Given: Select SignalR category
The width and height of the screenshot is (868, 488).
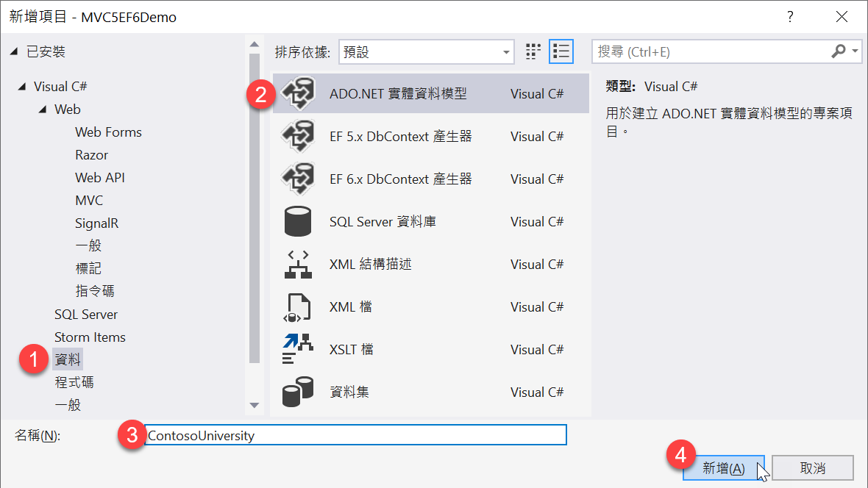Looking at the screenshot, I should tap(97, 223).
